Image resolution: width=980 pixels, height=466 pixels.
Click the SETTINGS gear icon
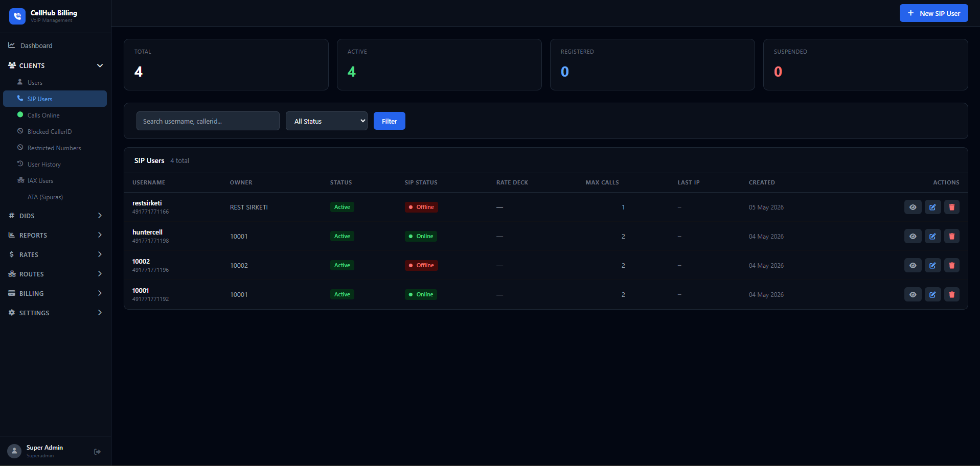pos(12,313)
